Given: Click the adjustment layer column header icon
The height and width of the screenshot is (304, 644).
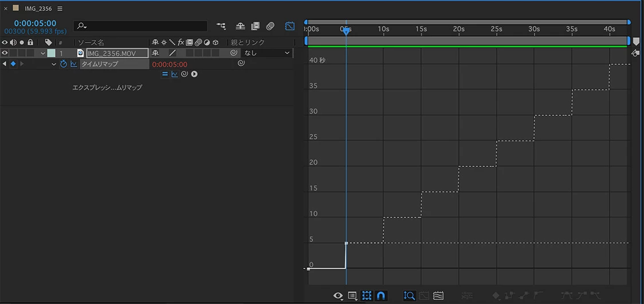Looking at the screenshot, I should point(207,42).
